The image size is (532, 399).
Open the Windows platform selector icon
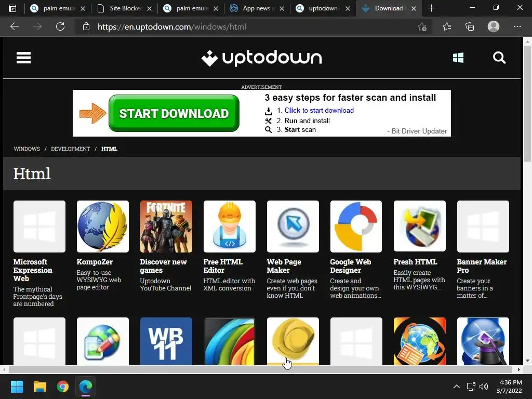click(x=458, y=58)
